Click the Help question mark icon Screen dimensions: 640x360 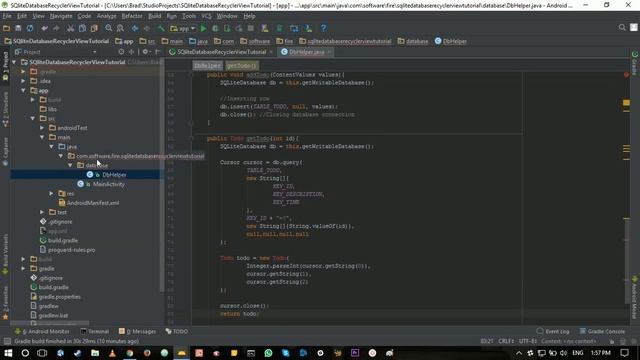[x=323, y=28]
